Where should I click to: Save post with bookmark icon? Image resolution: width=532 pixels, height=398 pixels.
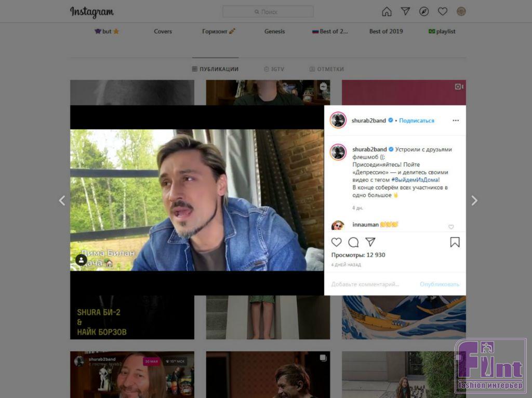pos(455,242)
